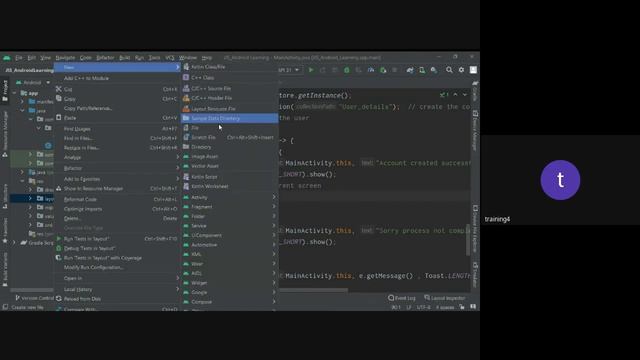This screenshot has width=640, height=360.
Task: Click the Copy icon in context menu
Action: 59,98
